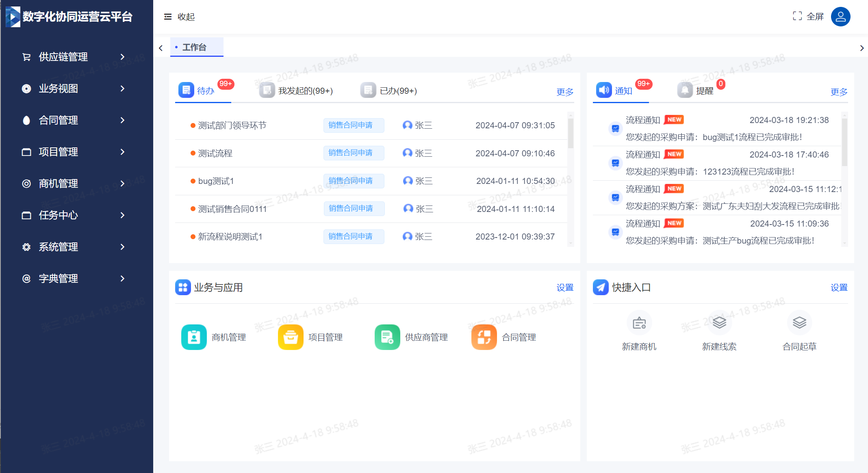Click the 待办 list scrollbar thumb

coord(571,133)
